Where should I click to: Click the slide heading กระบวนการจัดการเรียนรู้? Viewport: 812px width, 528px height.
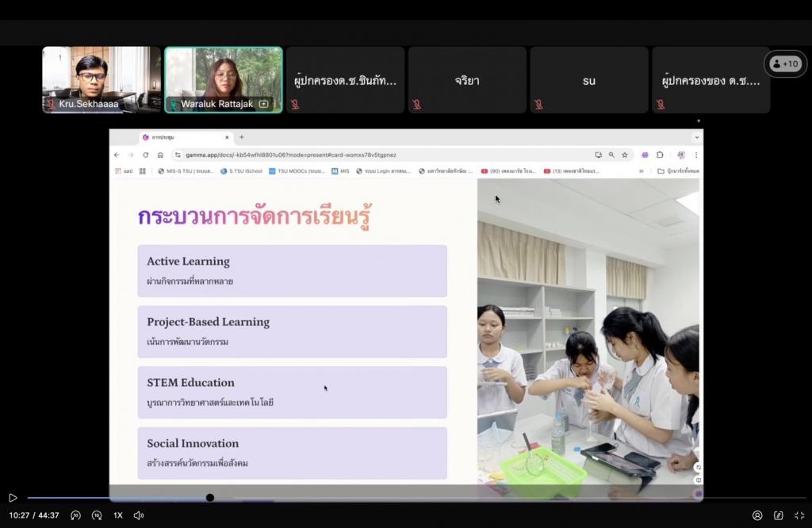255,216
